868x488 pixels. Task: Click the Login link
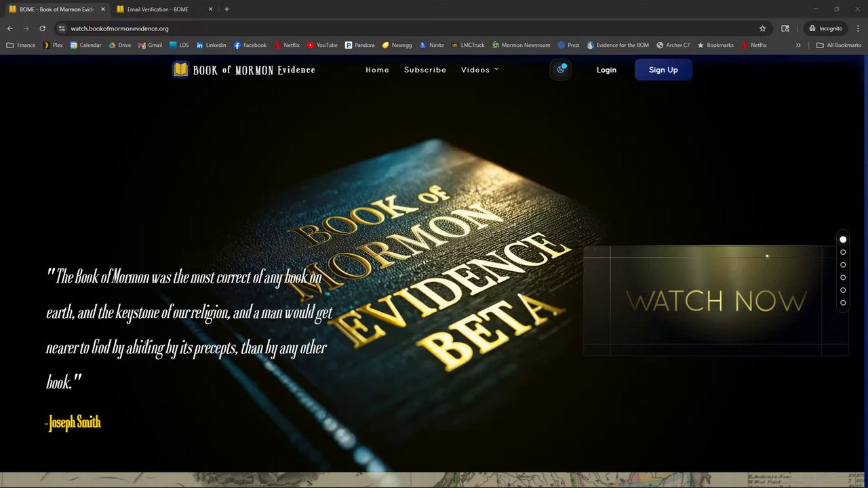tap(606, 70)
